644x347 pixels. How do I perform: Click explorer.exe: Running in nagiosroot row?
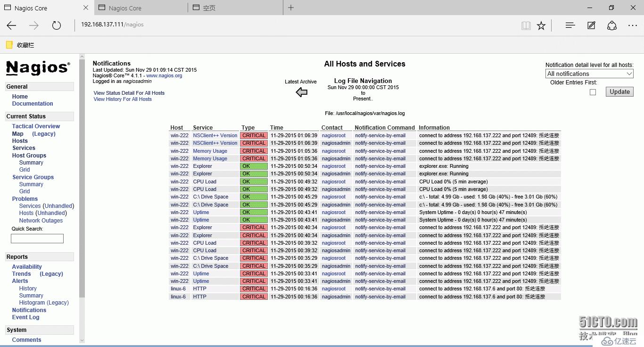pyautogui.click(x=444, y=166)
